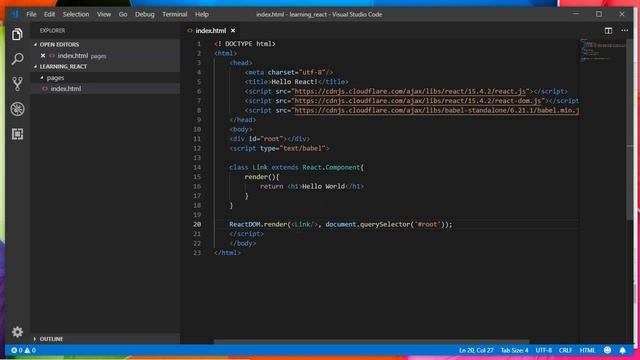Click 'class Link extends' code on line 14

click(264, 167)
